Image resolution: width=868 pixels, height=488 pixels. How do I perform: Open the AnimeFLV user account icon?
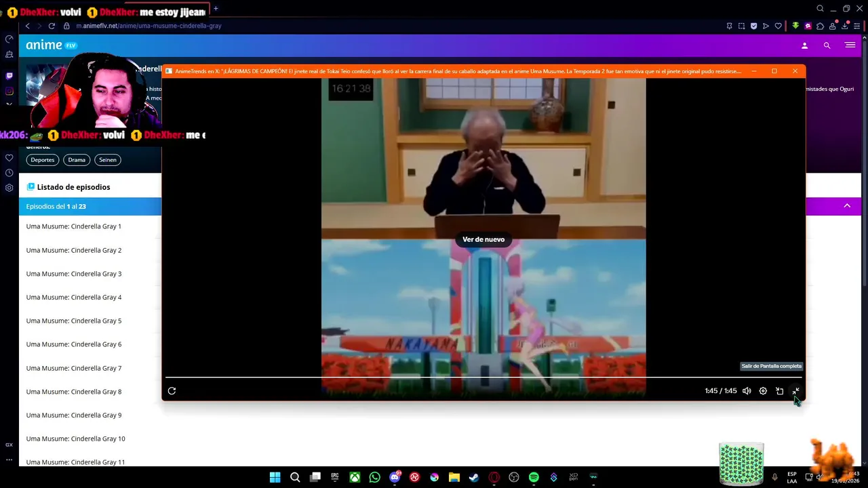point(804,45)
